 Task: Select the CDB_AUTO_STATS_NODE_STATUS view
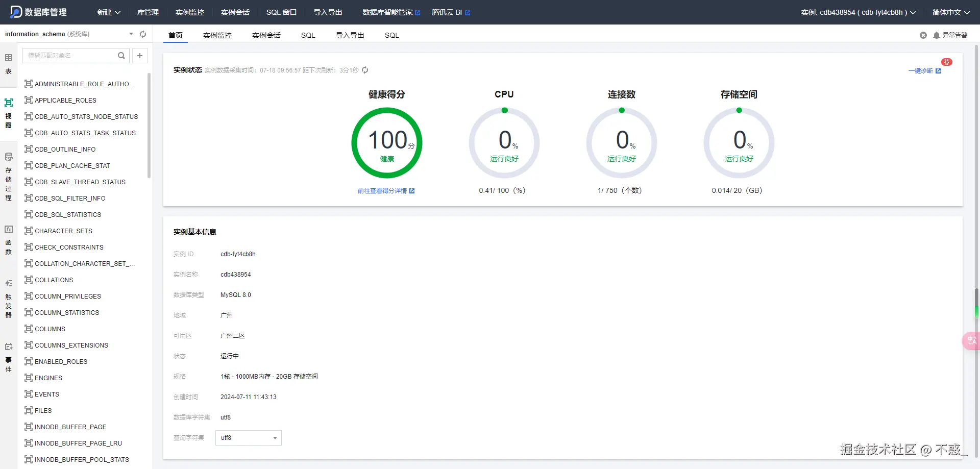pyautogui.click(x=86, y=117)
